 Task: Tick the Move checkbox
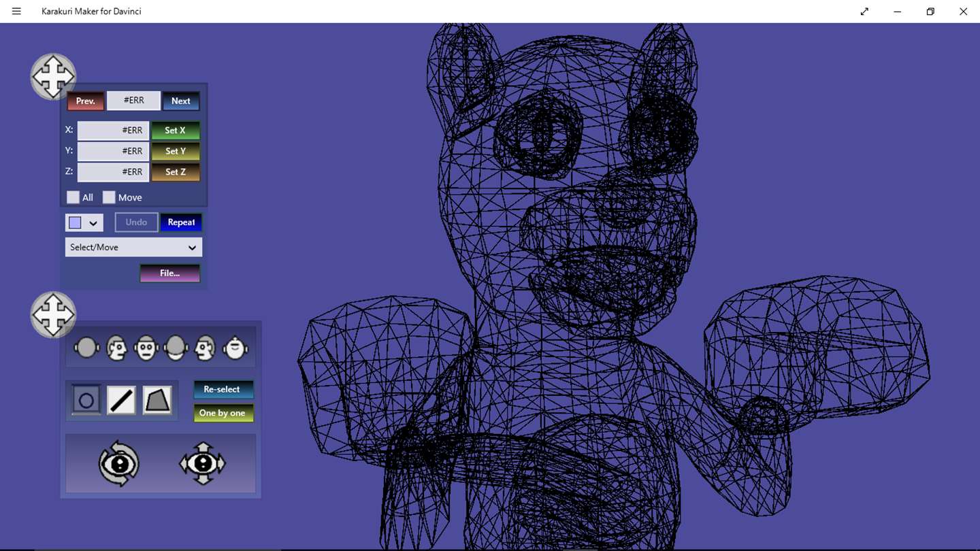[109, 197]
